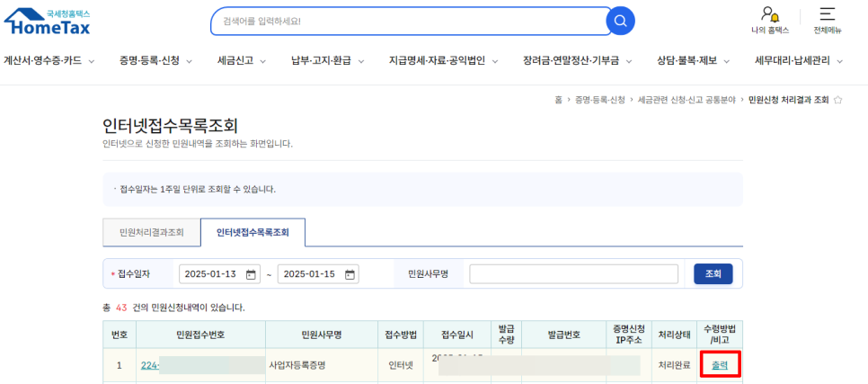Click the magnifier search icon button
The width and height of the screenshot is (868, 384).
click(620, 21)
